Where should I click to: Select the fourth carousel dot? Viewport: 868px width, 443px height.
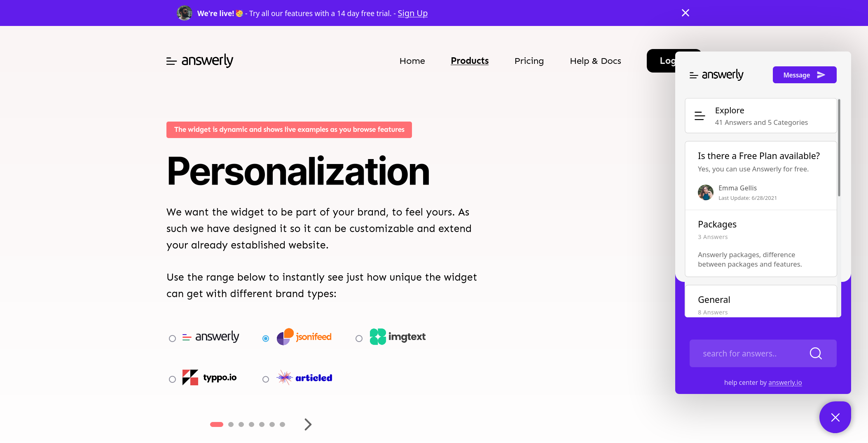click(251, 424)
